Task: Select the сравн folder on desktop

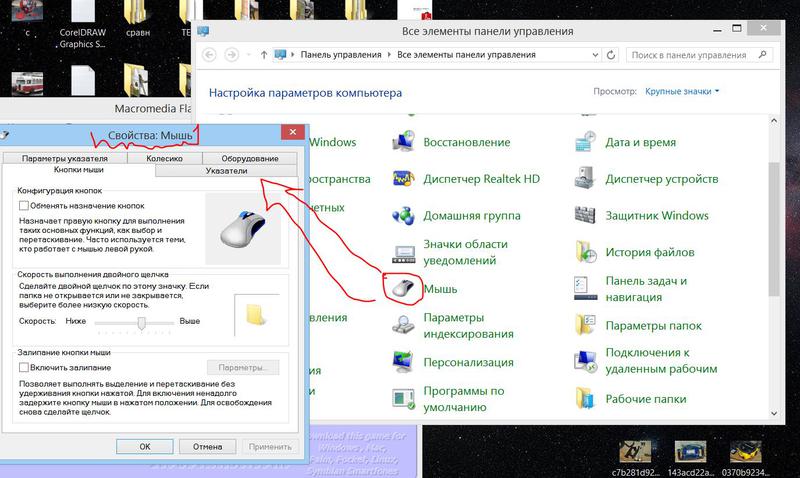Action: click(x=138, y=20)
